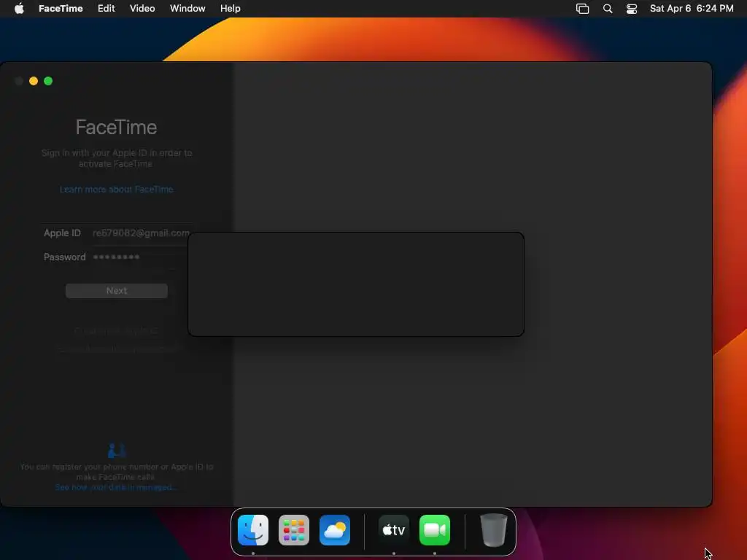
Task: Open the Video menu
Action: point(142,8)
